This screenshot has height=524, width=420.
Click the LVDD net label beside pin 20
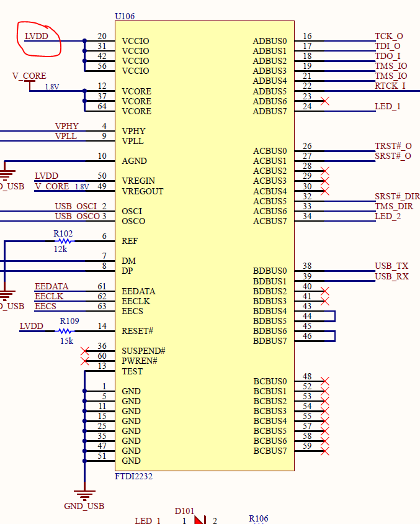(x=37, y=36)
